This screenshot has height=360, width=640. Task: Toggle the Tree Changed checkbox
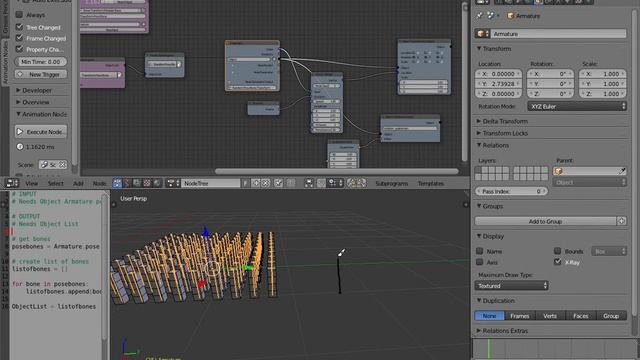tap(19, 27)
